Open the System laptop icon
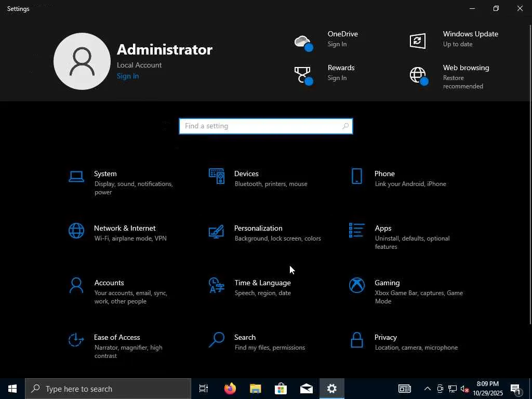 coord(76,177)
